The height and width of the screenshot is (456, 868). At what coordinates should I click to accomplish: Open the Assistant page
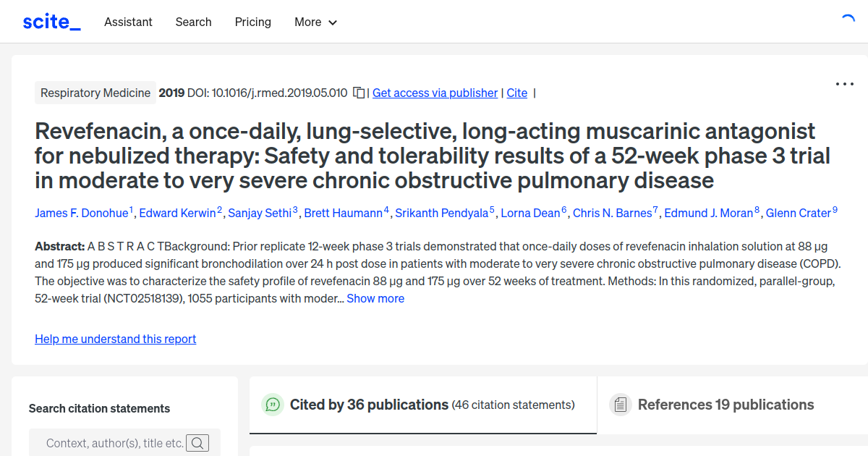(x=128, y=22)
